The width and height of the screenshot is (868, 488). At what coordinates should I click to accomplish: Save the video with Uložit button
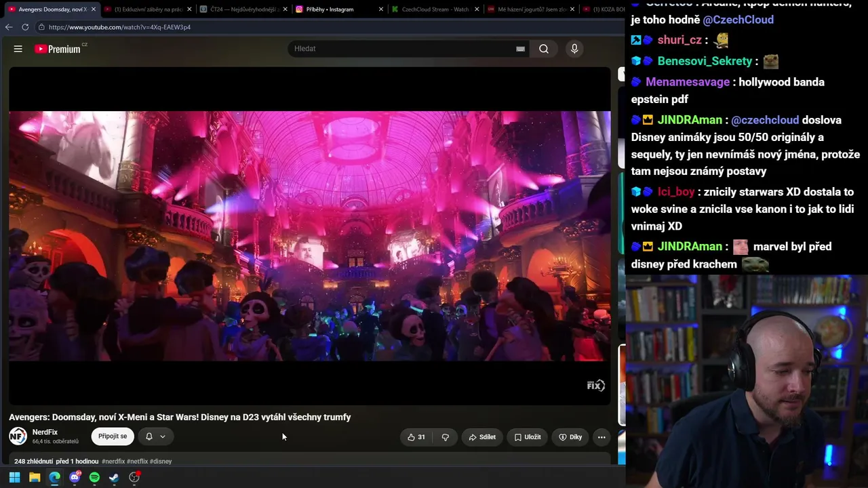tap(528, 437)
